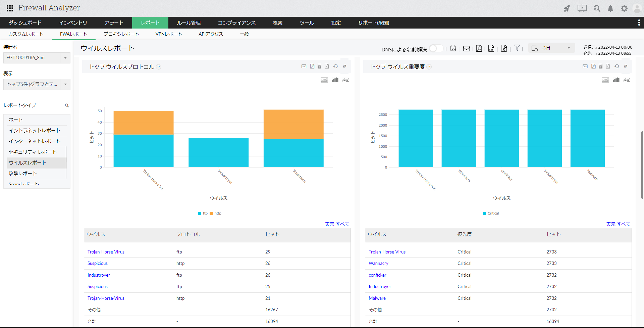Select 攻撃レポート in report type list

point(23,174)
